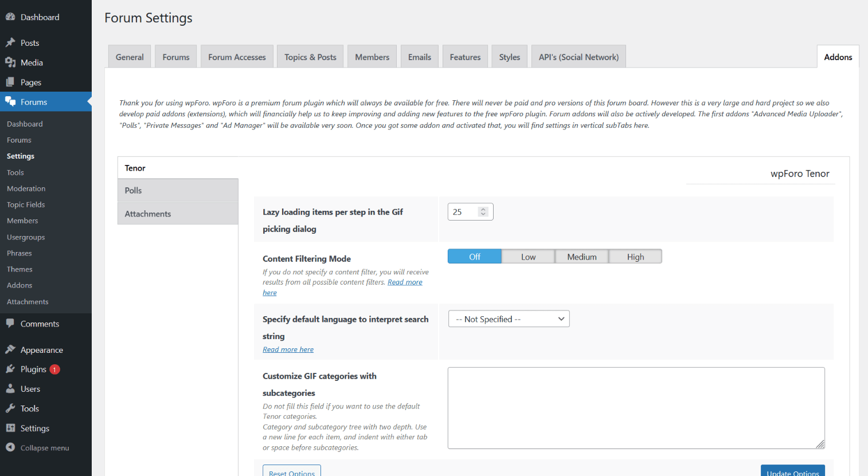The image size is (868, 476).
Task: Click the Appearance paintbrush icon
Action: [10, 349]
